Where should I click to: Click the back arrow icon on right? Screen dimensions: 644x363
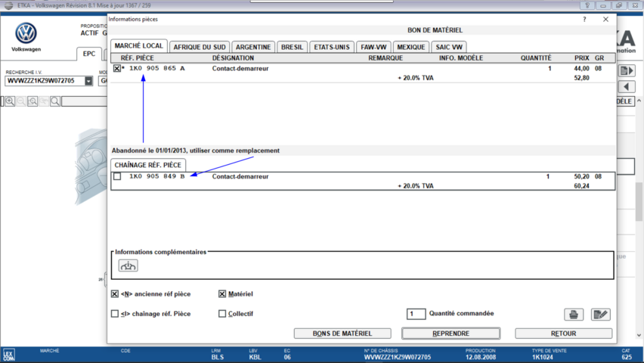[627, 87]
